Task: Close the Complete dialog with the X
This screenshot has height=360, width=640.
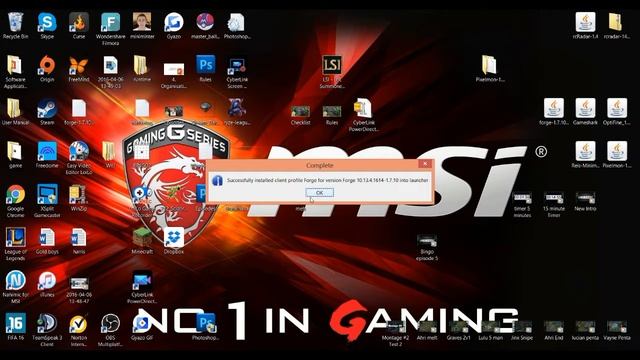Action: 425,164
